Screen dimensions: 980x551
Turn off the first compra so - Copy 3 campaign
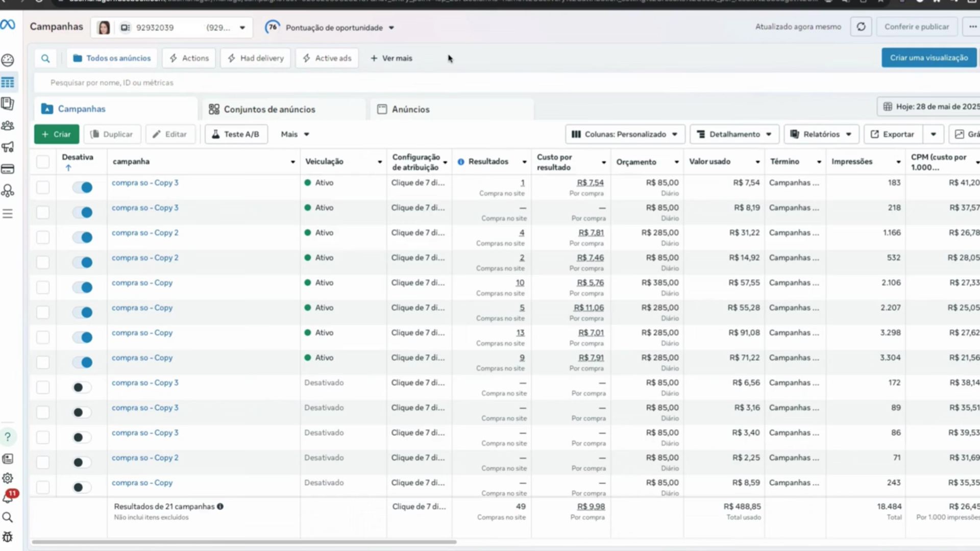pyautogui.click(x=82, y=187)
